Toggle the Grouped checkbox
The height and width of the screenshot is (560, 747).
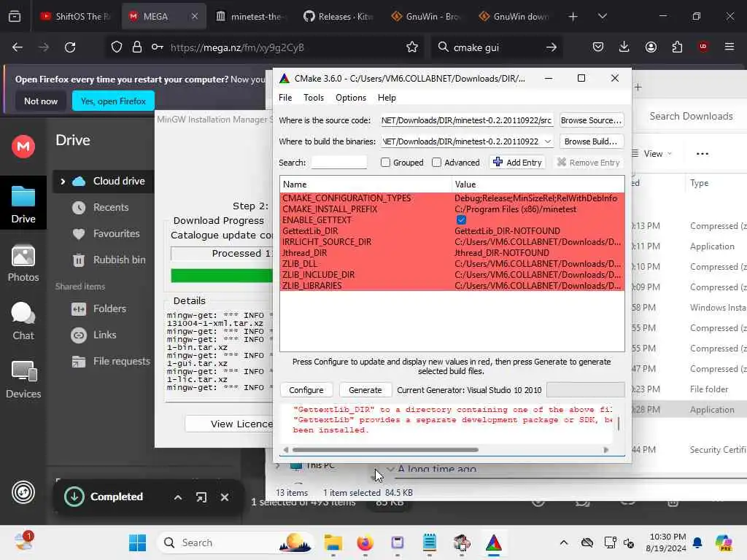[x=385, y=163]
